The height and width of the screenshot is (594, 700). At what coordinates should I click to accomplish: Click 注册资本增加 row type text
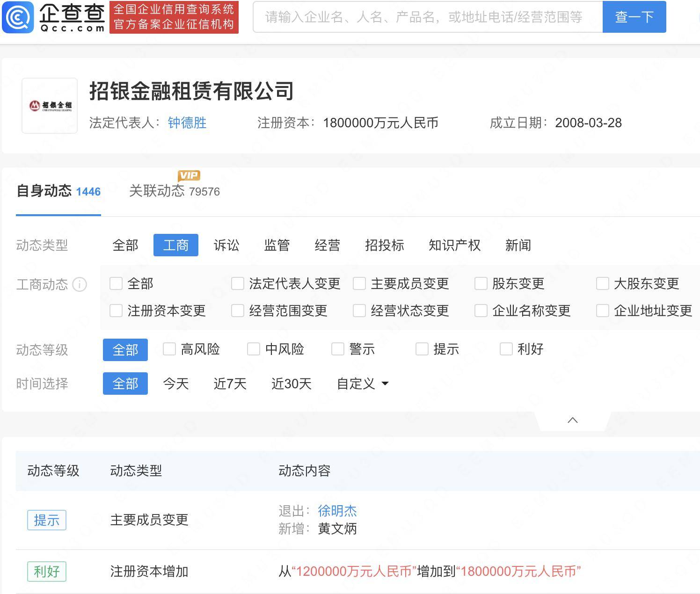149,571
